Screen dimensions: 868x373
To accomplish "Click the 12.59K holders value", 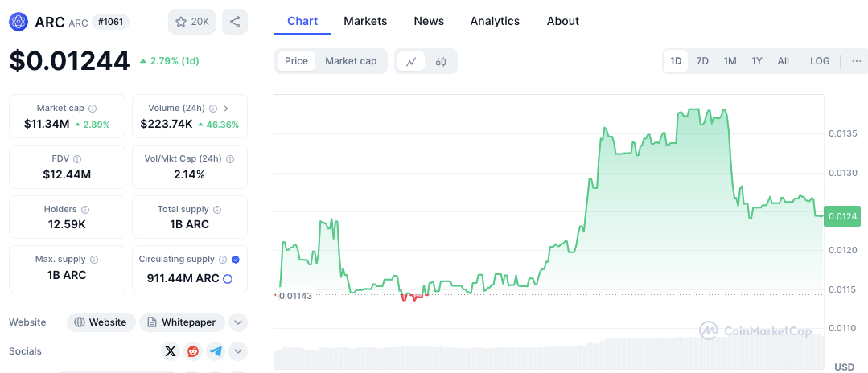I will (x=67, y=225).
